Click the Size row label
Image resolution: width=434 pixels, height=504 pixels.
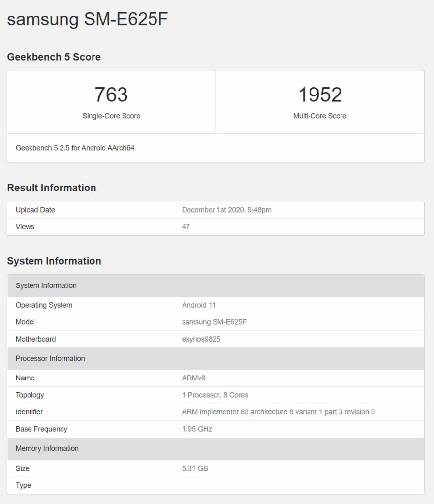pyautogui.click(x=23, y=469)
